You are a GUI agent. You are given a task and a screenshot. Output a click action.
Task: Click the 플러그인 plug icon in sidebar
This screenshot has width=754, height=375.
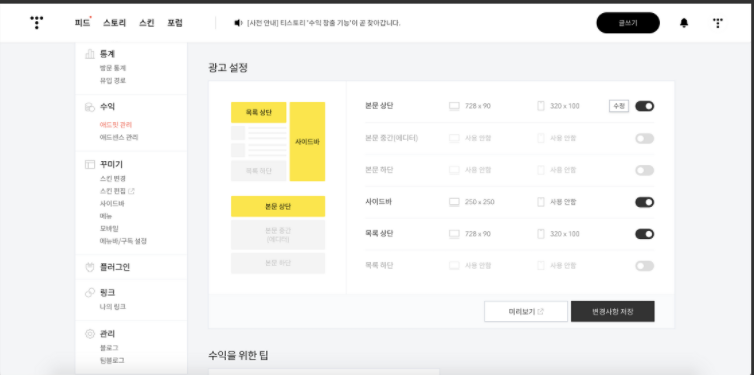click(89, 267)
